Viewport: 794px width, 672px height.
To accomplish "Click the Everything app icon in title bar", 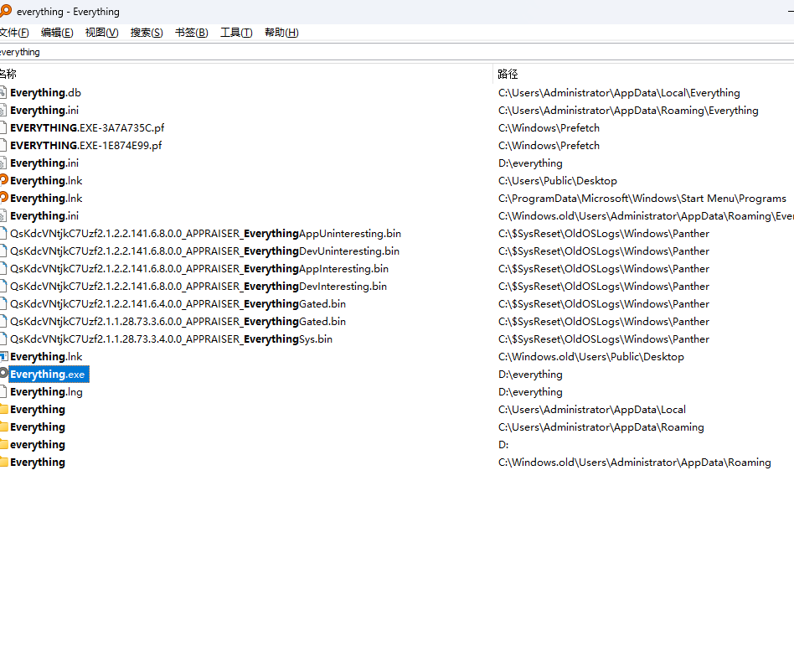I will click(6, 11).
